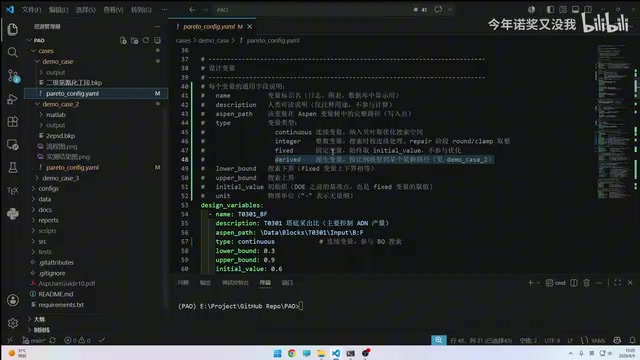Open the Accounts menu icon

click(13, 300)
